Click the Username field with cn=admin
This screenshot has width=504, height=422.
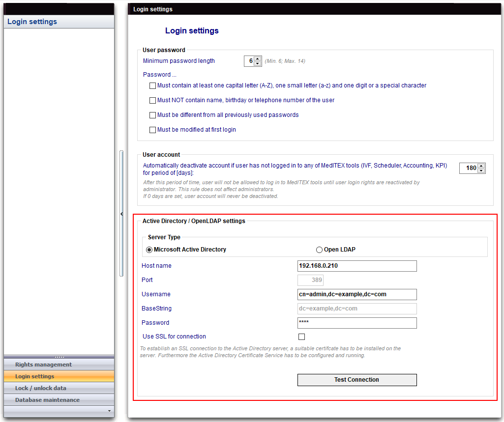[x=357, y=294]
